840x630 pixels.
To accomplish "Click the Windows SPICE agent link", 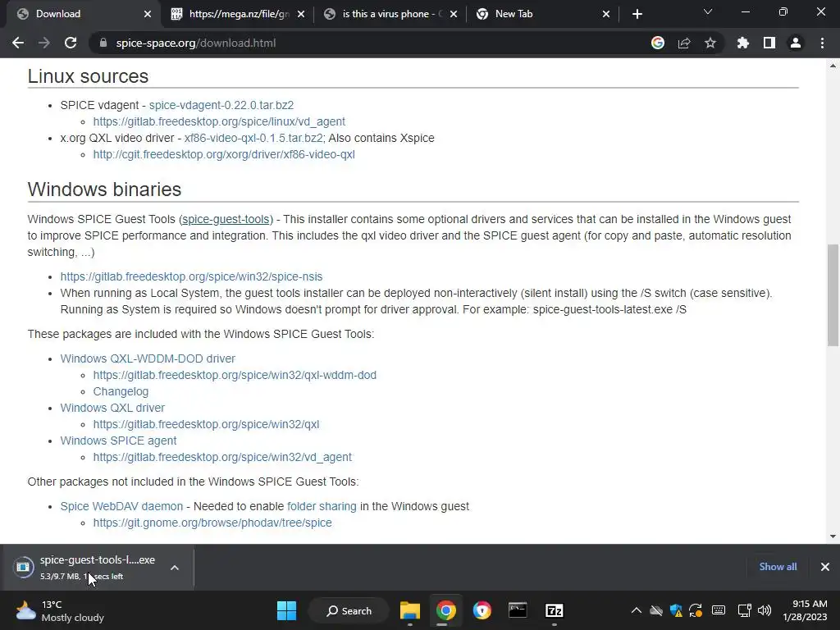I will [x=118, y=441].
